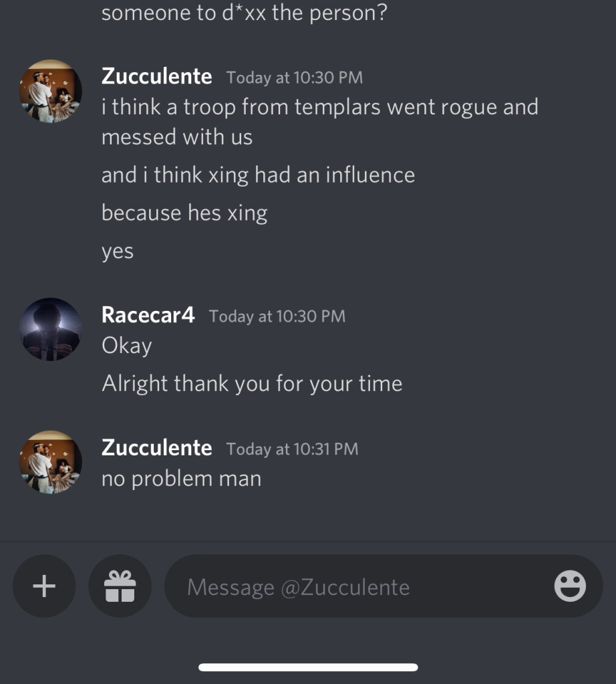616x684 pixels.
Task: Tap the home indicator bar at the bottom
Action: (x=308, y=667)
